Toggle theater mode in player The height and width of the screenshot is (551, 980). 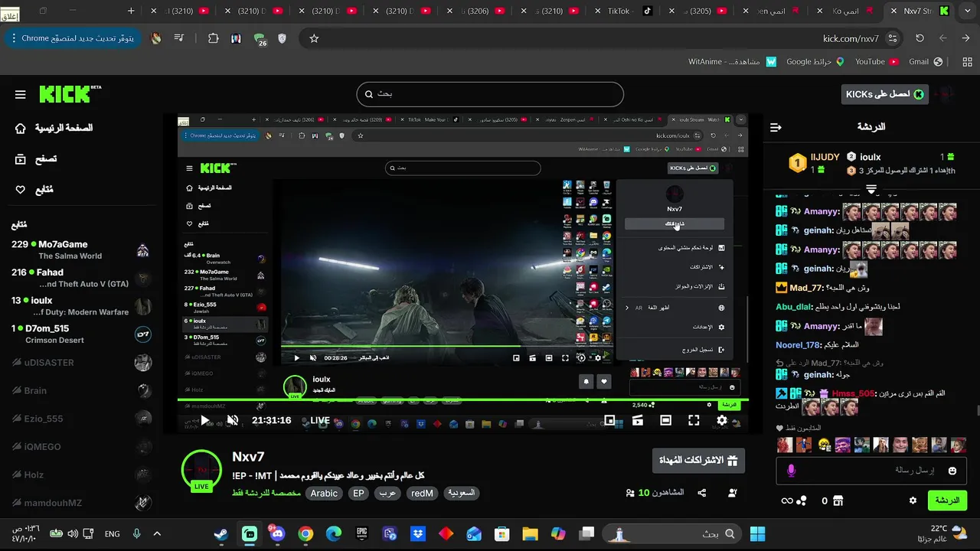tap(665, 420)
